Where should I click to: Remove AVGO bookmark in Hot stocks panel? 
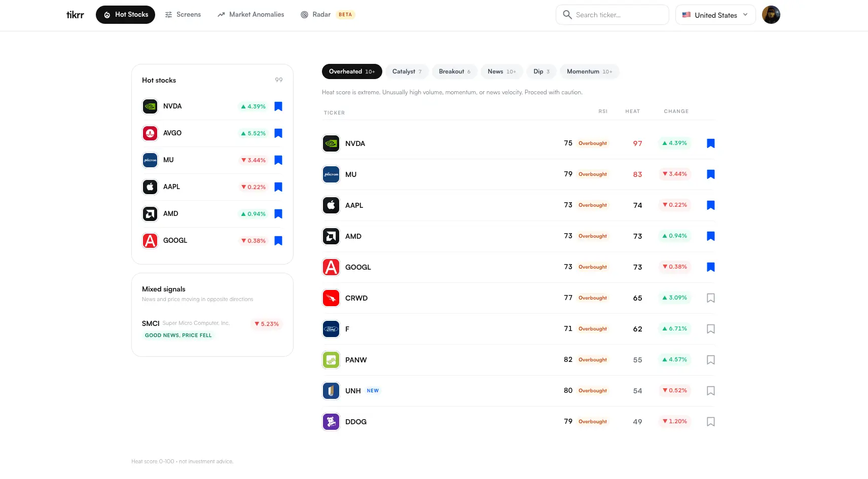click(x=278, y=133)
